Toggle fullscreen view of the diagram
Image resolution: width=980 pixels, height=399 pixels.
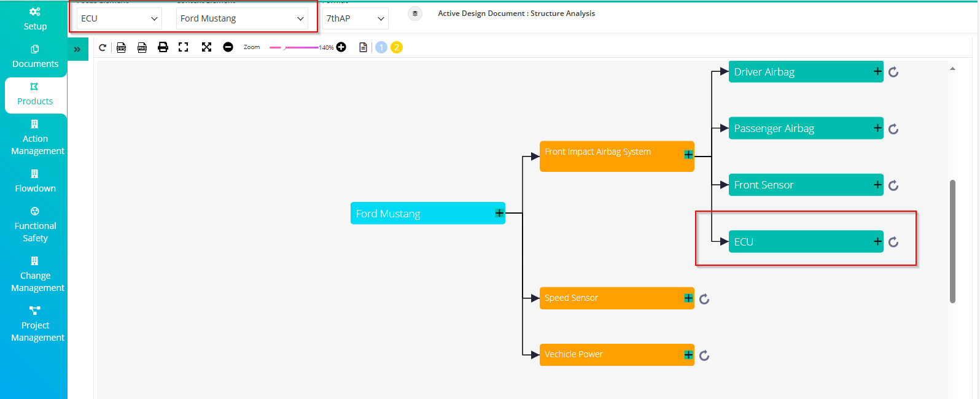click(x=183, y=47)
